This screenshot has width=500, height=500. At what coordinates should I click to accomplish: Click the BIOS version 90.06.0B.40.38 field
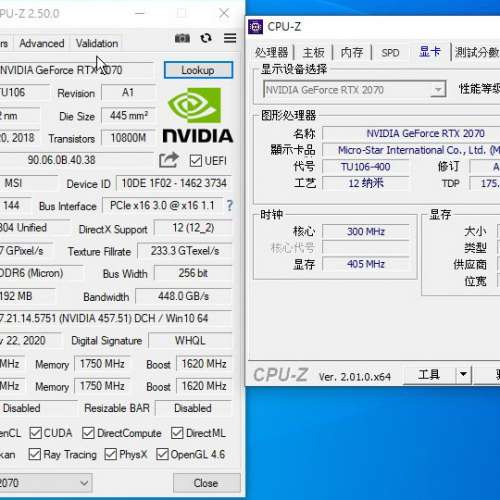point(77,160)
